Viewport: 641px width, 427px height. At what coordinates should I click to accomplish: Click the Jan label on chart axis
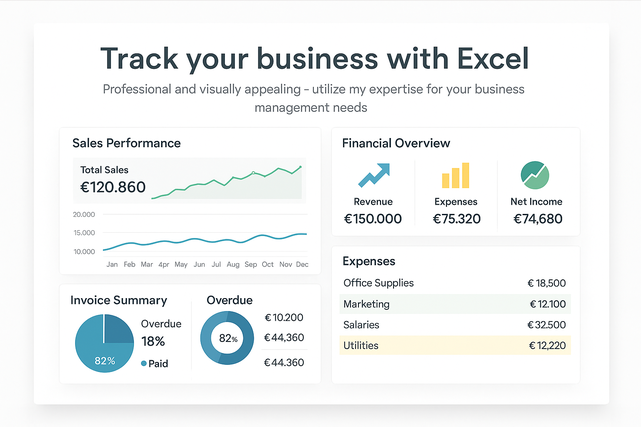112,264
